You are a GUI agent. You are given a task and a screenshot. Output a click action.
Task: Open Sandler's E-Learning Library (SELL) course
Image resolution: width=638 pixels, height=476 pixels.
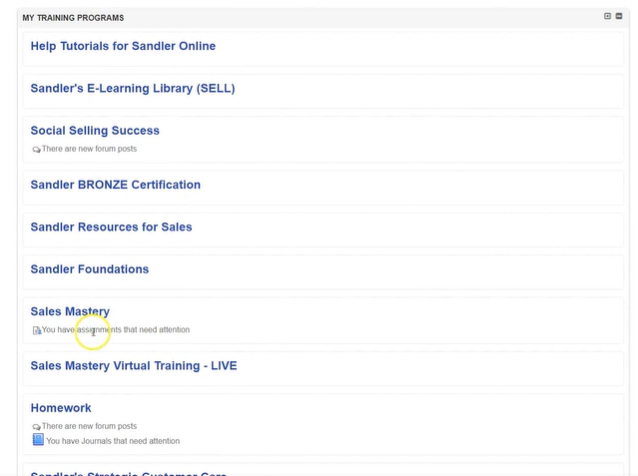(x=133, y=88)
